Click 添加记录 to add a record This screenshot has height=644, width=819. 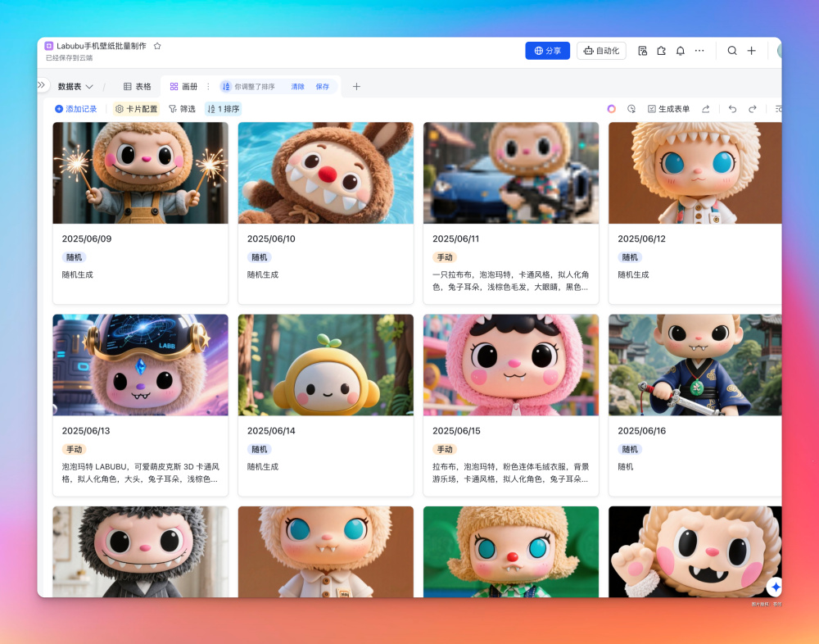(x=75, y=109)
